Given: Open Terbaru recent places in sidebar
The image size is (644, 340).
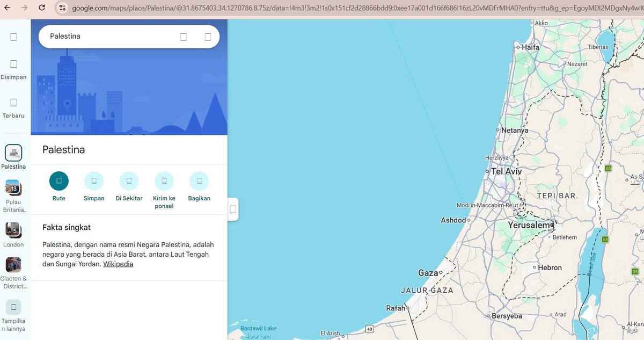Looking at the screenshot, I should (x=13, y=108).
